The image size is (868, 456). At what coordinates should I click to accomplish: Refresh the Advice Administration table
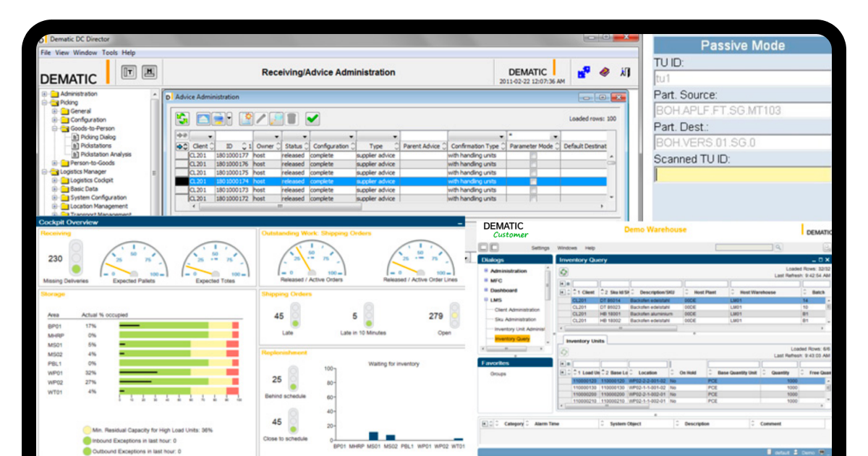click(182, 118)
